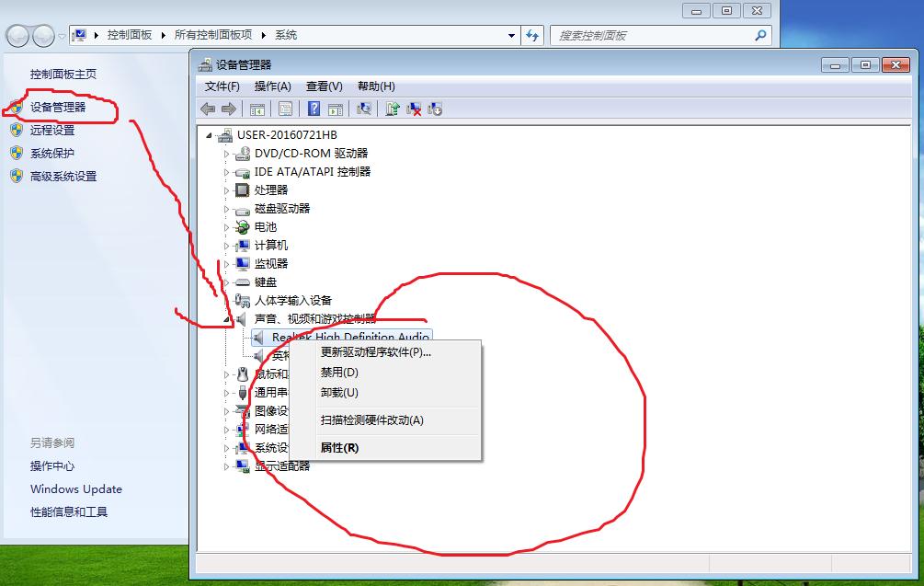Click the Back arrow in Device Manager toolbar
The height and width of the screenshot is (586, 924).
(208, 109)
